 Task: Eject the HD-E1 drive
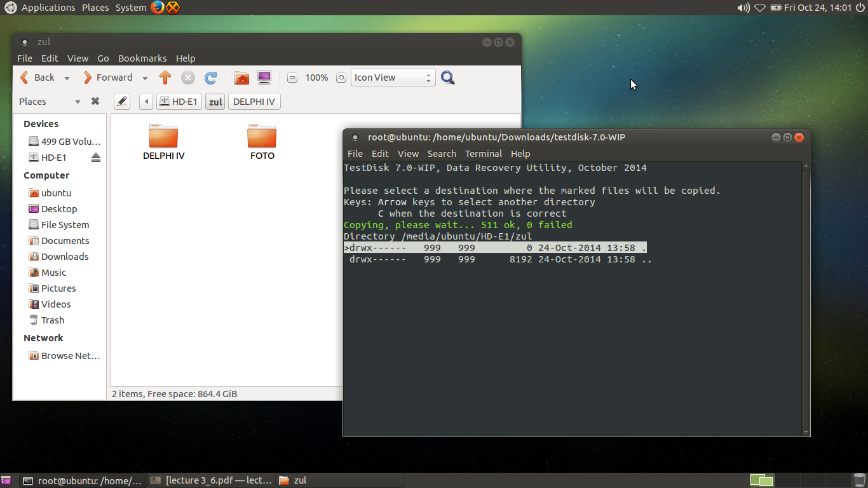coord(96,158)
